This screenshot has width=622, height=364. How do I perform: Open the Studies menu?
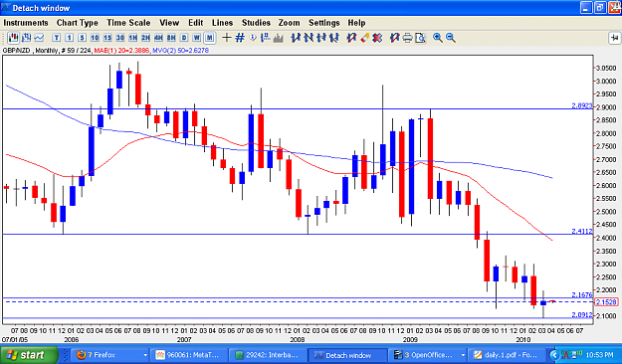(256, 23)
